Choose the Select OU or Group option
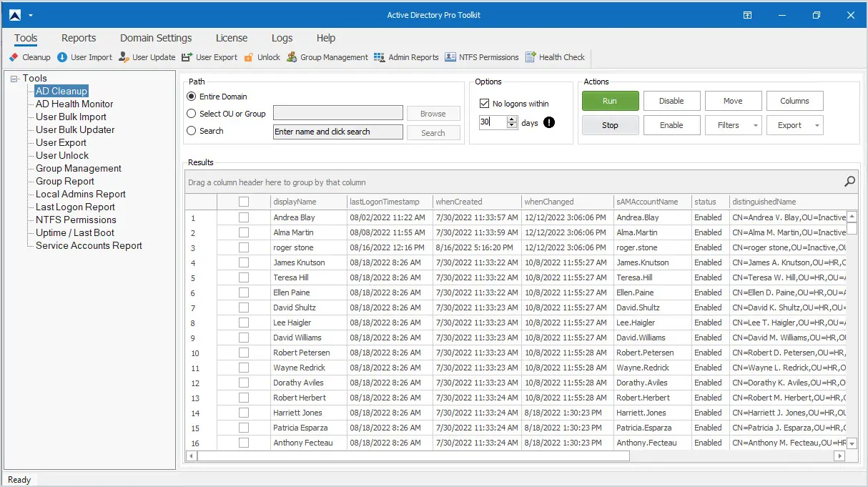This screenshot has width=868, height=487. (191, 114)
